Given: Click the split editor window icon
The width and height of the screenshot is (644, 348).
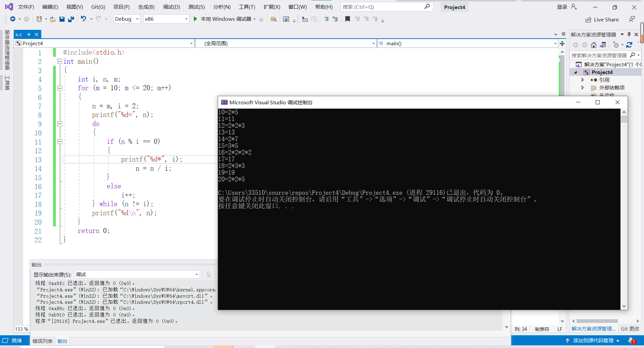Looking at the screenshot, I should point(562,43).
